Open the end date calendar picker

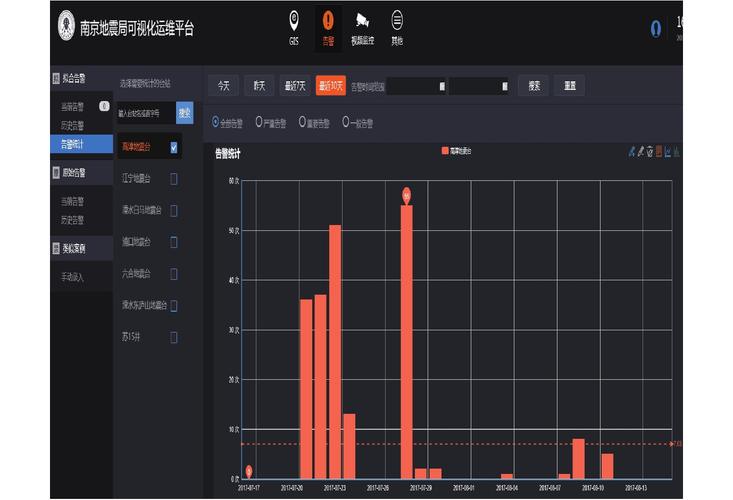[x=504, y=86]
